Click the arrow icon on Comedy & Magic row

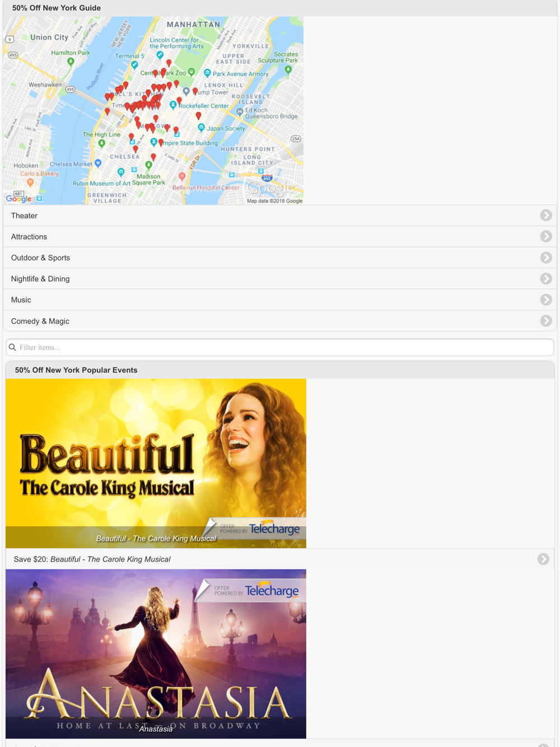(546, 321)
